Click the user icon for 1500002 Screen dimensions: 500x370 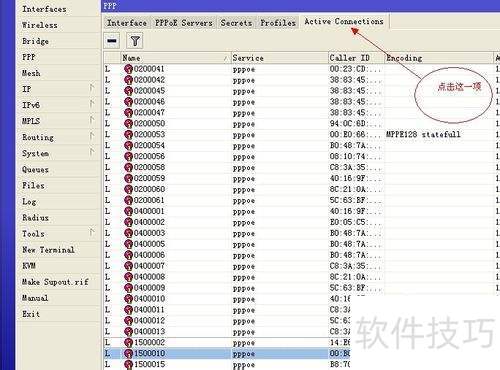(x=128, y=342)
